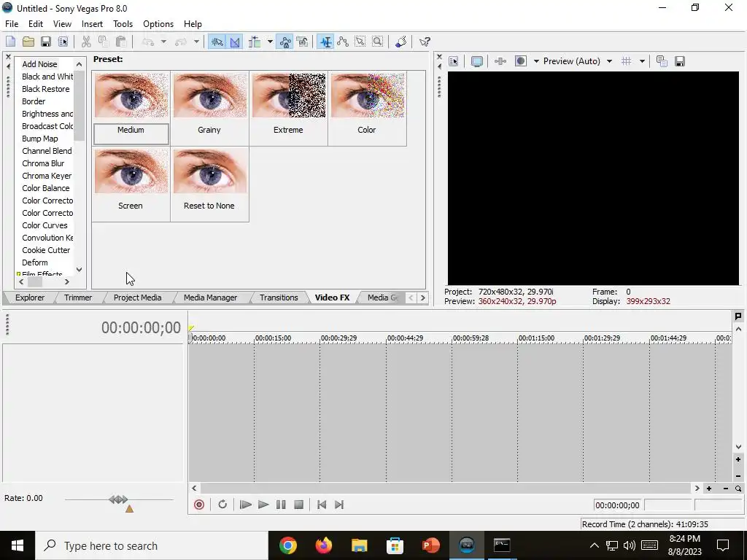Switch to the Project Media tab
This screenshot has width=747, height=560.
(x=137, y=297)
